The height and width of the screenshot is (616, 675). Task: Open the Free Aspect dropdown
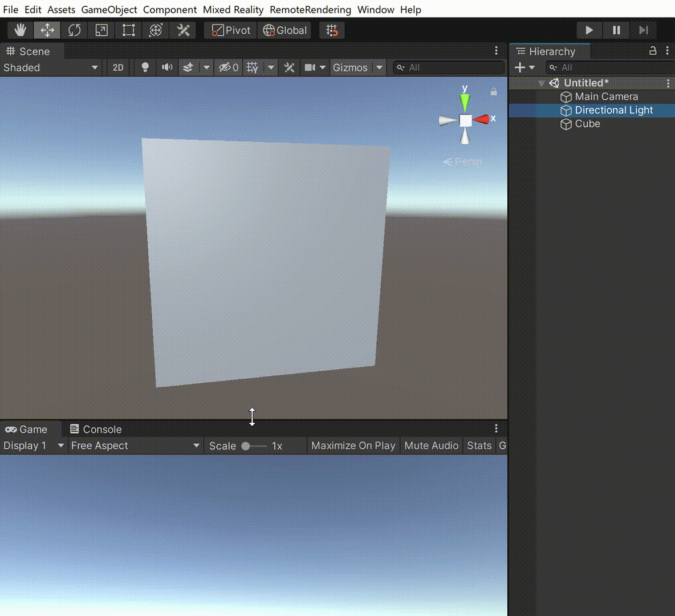135,445
